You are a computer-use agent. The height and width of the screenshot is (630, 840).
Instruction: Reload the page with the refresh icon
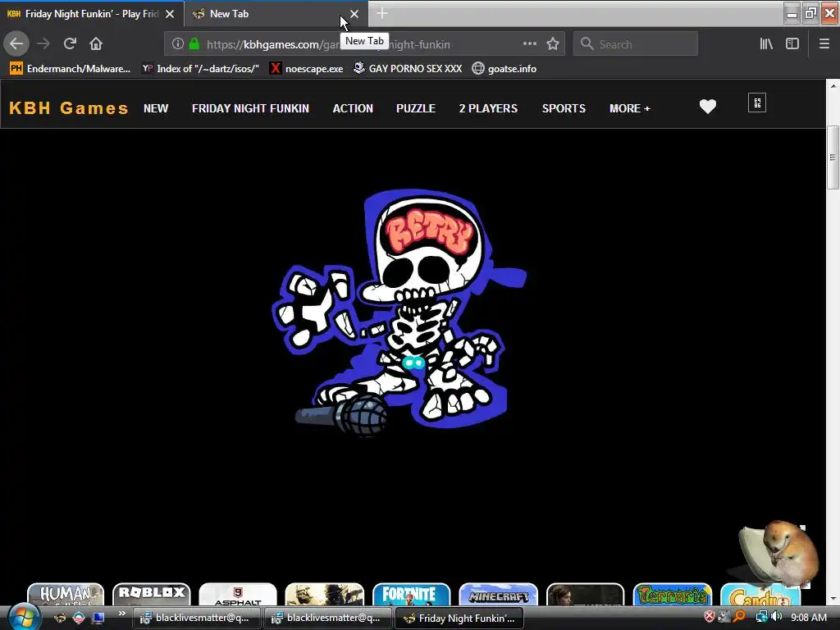(70, 43)
